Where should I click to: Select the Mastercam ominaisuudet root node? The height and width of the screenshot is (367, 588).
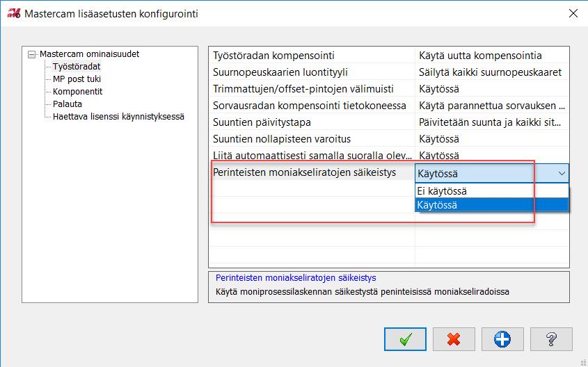click(x=90, y=54)
